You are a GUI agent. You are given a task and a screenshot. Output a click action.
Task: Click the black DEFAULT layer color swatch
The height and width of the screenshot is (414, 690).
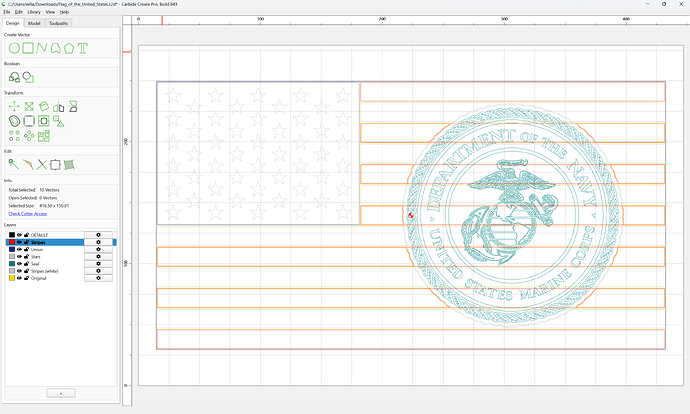12,235
